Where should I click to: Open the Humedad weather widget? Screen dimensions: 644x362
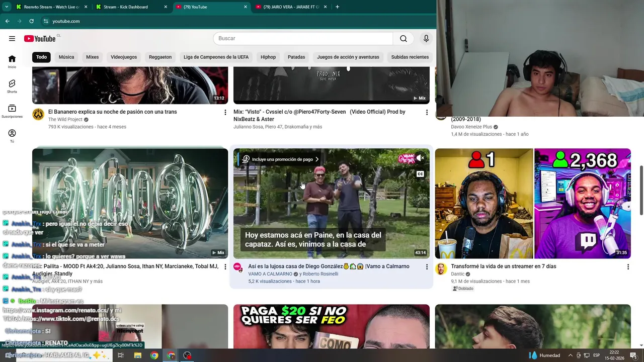tap(544, 355)
